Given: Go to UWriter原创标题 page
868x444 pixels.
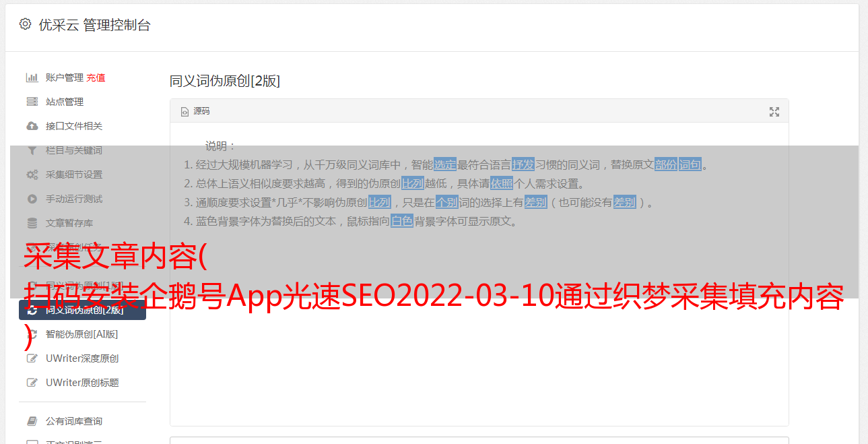Looking at the screenshot, I should tap(82, 383).
